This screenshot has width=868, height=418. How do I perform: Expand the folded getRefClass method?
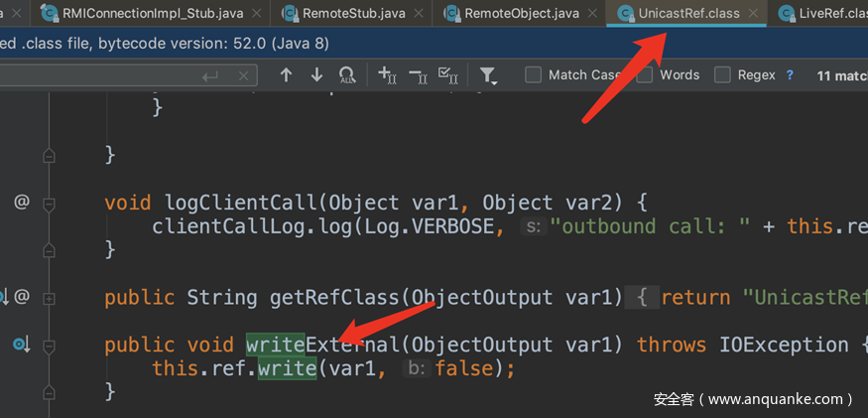[x=49, y=297]
